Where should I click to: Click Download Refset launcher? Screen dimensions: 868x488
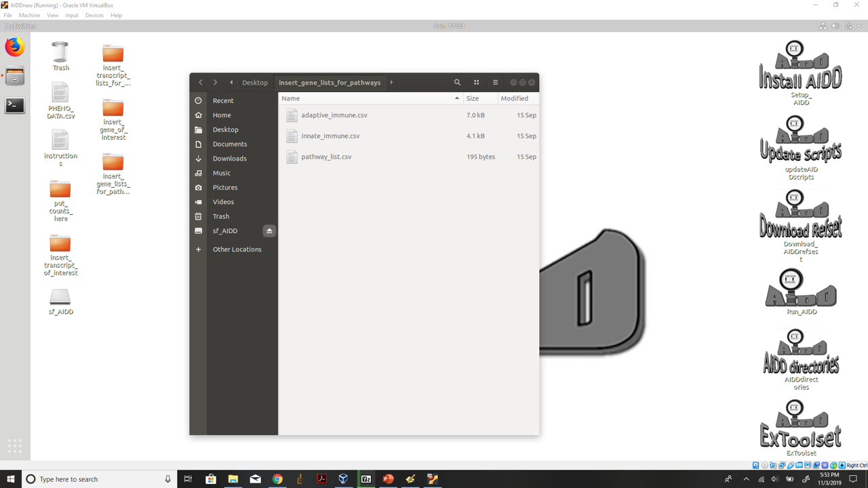pyautogui.click(x=801, y=226)
